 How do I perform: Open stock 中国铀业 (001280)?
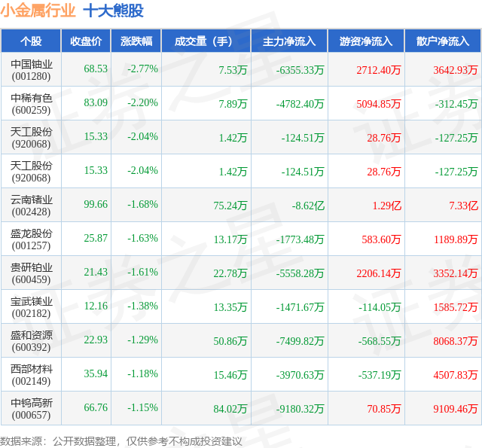(x=31, y=70)
